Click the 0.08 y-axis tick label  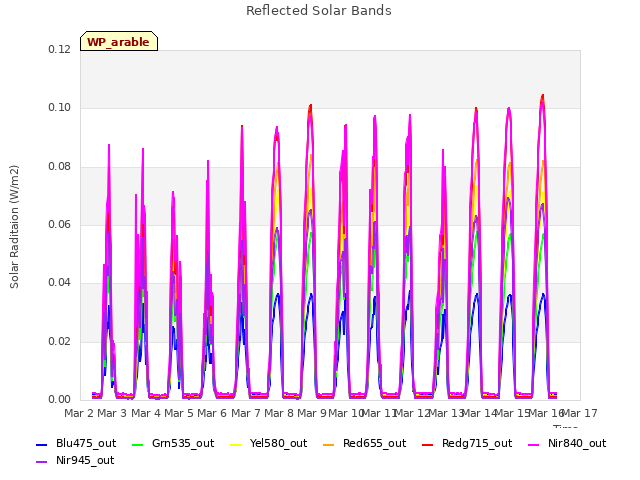point(60,167)
